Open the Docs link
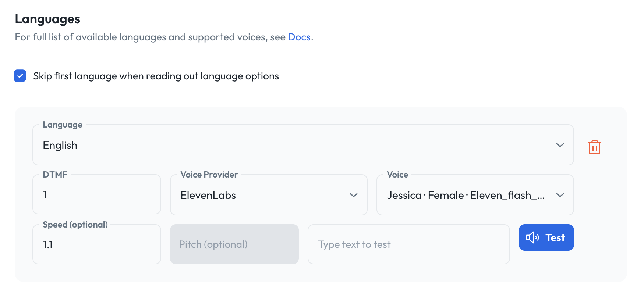 (x=299, y=37)
